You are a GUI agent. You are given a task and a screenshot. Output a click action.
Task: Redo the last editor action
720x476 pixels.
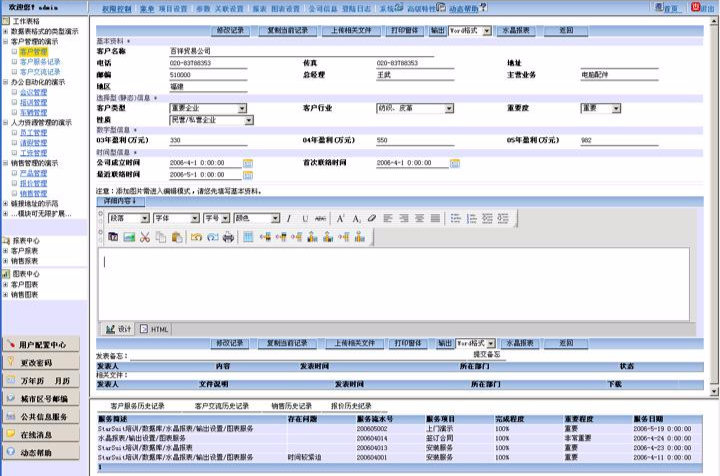213,237
